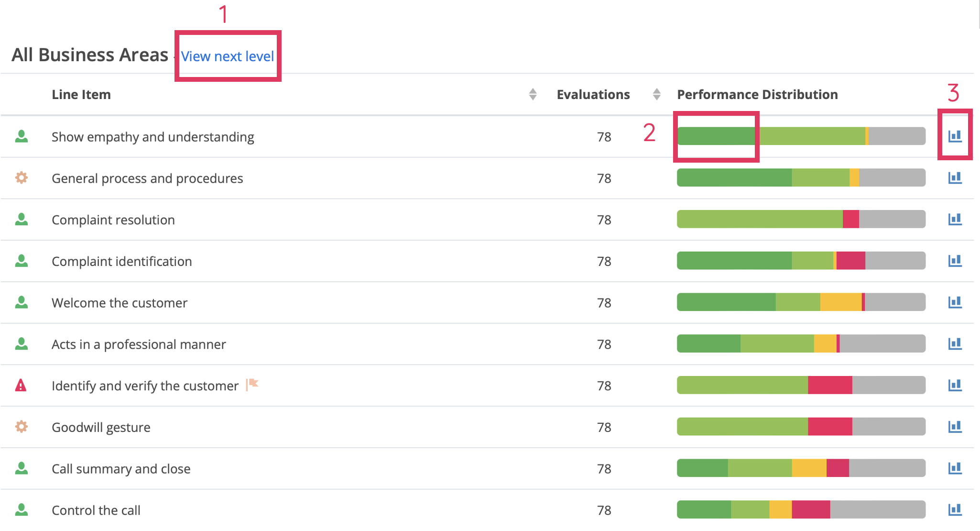Viewport: 980px width, 531px height.
Task: Click dark green segment of Show empathy bar
Action: point(716,136)
